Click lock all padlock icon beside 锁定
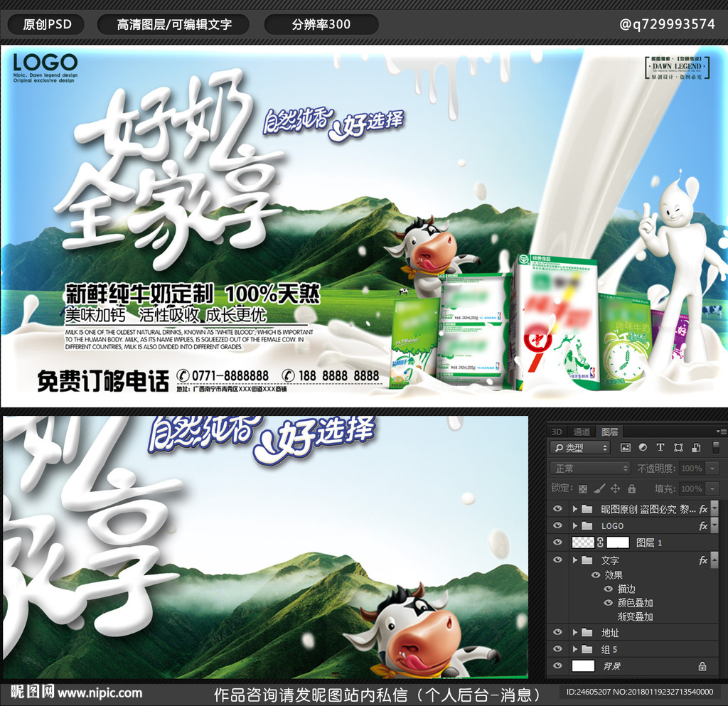 tap(631, 488)
